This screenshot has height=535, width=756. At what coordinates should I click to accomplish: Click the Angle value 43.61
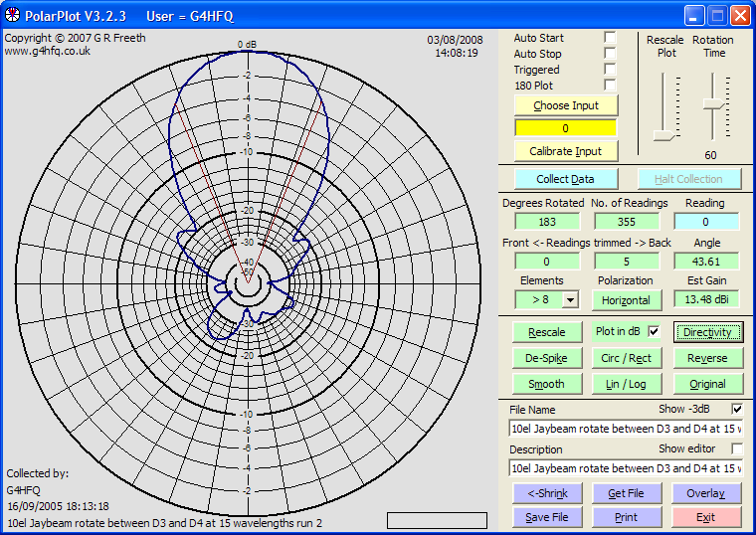[706, 262]
